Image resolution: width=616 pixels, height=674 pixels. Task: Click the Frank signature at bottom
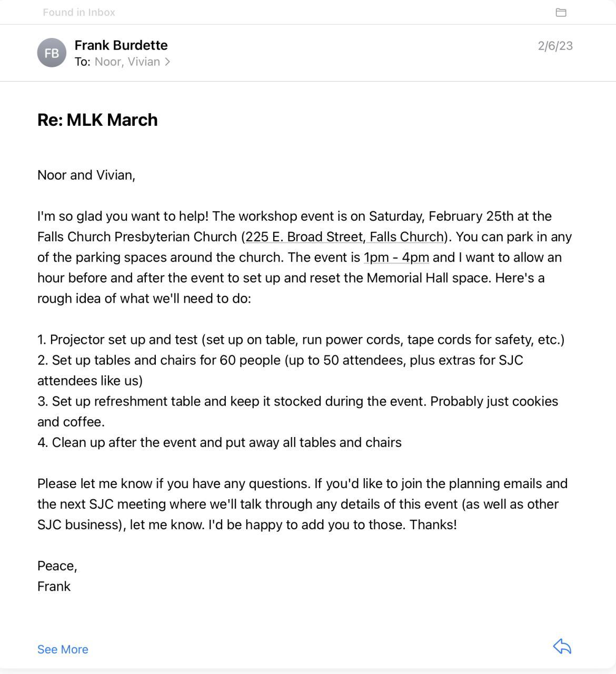(54, 587)
